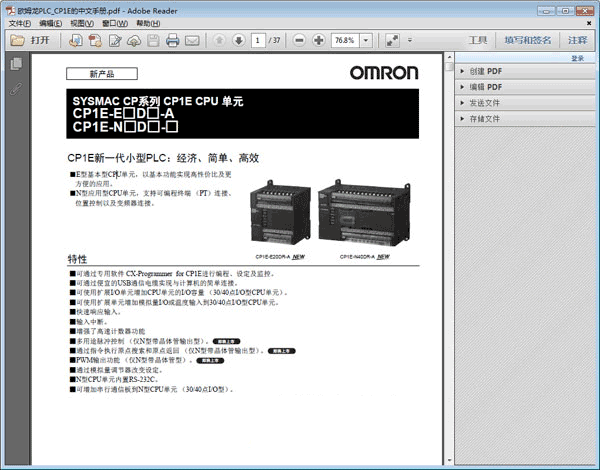Click the Save floppy disk icon
This screenshot has height=470, width=600.
pyautogui.click(x=153, y=40)
